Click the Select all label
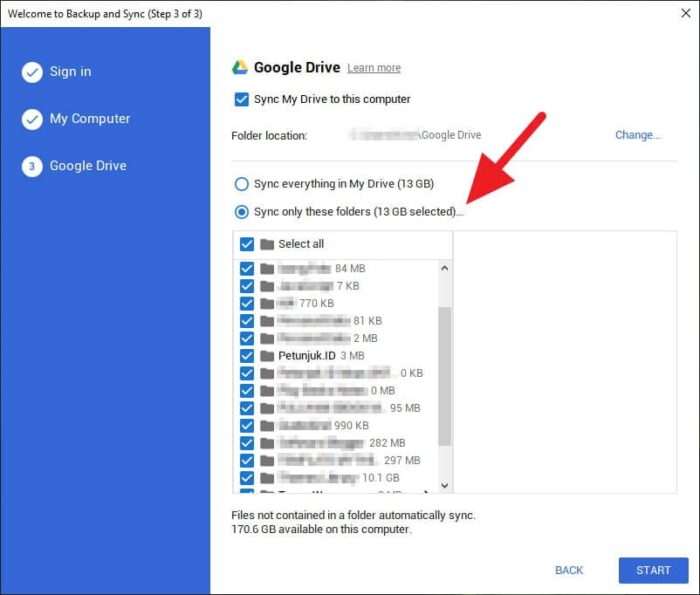Viewport: 700px width, 595px height. coord(301,244)
